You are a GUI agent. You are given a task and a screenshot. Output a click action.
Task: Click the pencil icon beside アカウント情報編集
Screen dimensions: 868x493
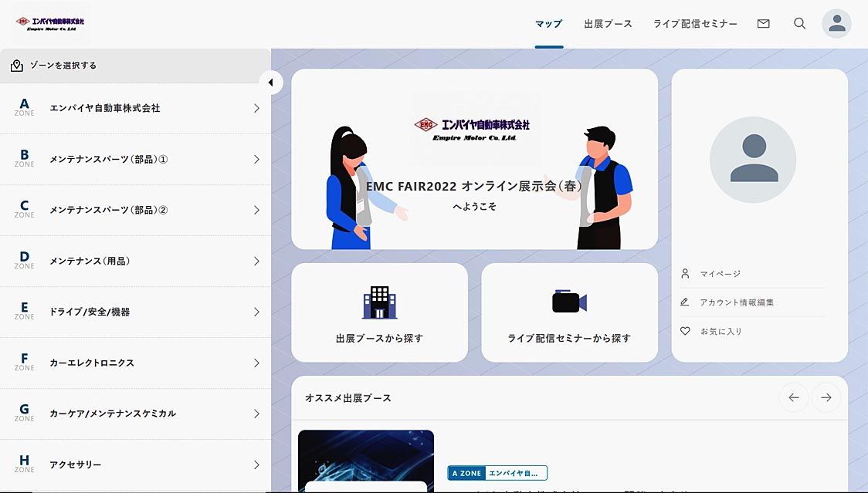[x=685, y=302]
